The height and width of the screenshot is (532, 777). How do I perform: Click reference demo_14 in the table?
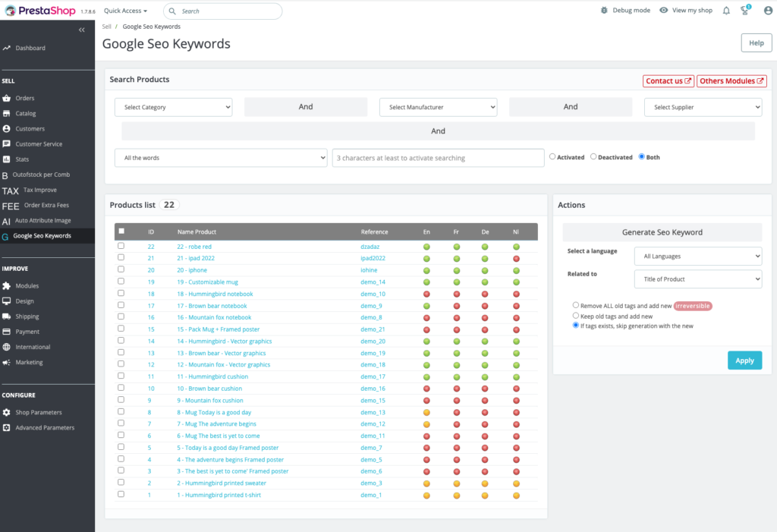373,282
